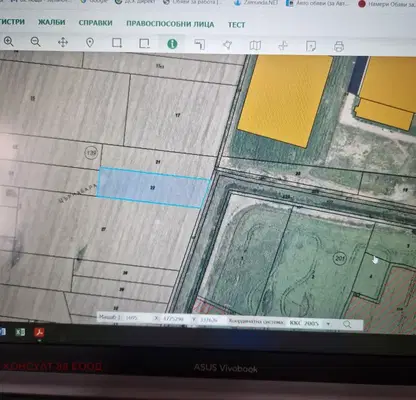Activate the pan arrows tool

pyautogui.click(x=63, y=42)
